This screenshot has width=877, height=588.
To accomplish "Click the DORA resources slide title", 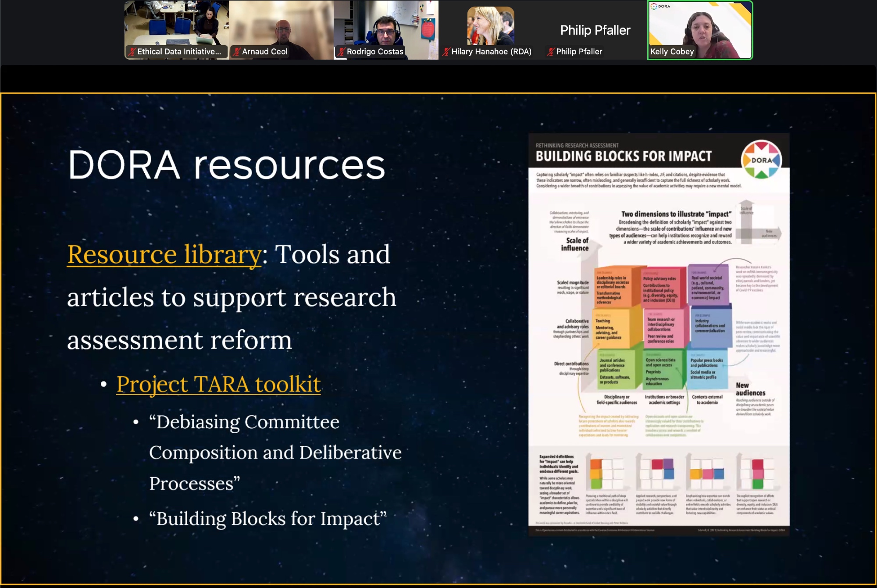I will click(x=226, y=165).
